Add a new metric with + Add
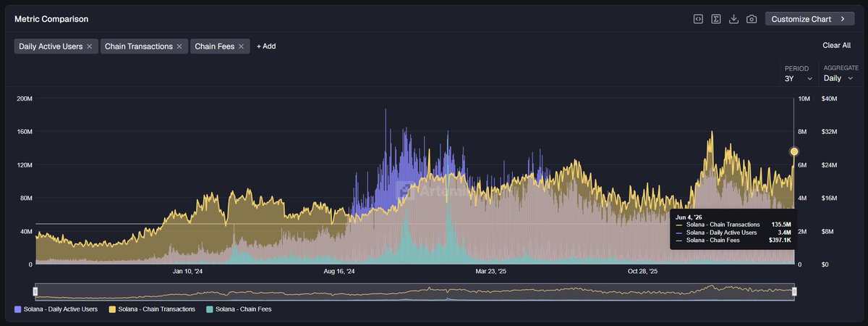This screenshot has height=326, width=868. [x=266, y=46]
